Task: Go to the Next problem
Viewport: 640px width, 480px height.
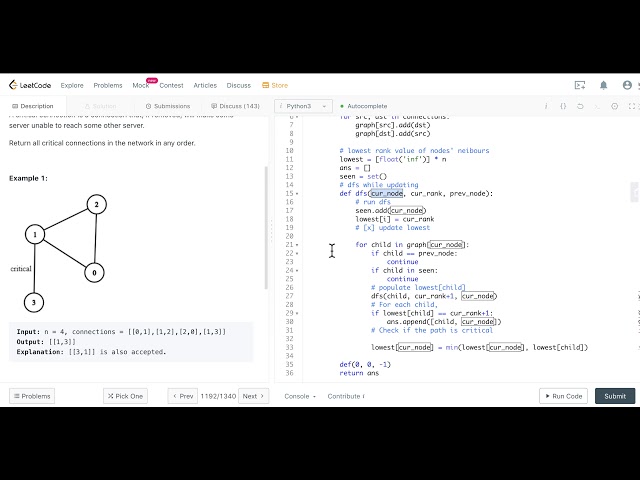Action: [253, 396]
